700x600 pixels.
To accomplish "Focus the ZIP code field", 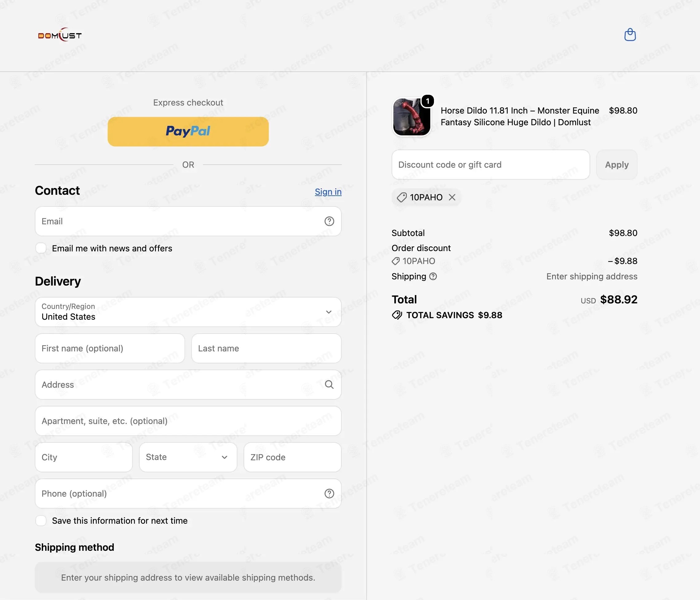I will [292, 457].
